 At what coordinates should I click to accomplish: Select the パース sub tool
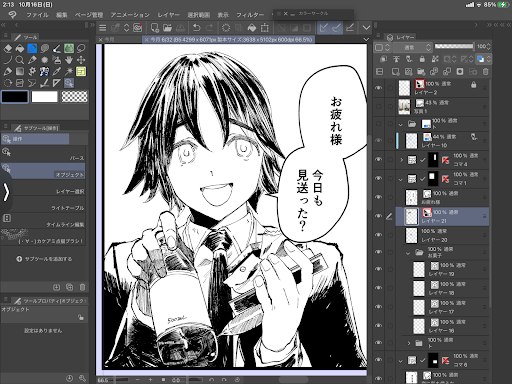[43, 154]
